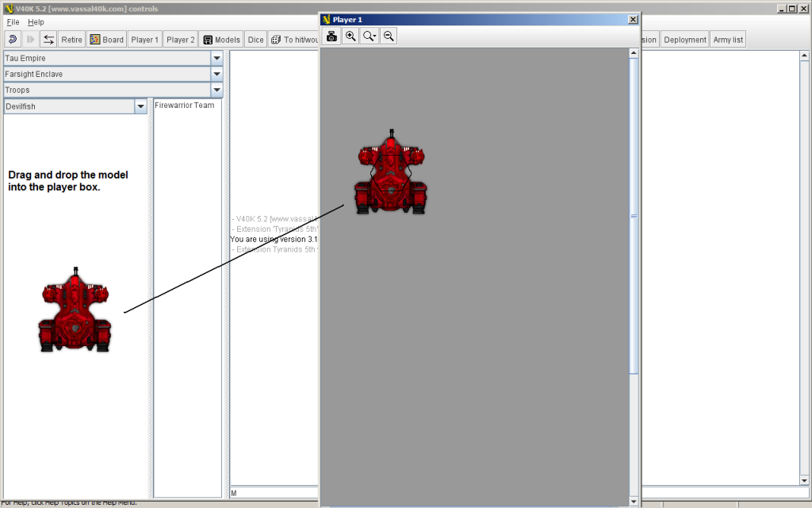The image size is (812, 508).
Task: Select the Devilfish model in the left palette
Action: (x=75, y=310)
